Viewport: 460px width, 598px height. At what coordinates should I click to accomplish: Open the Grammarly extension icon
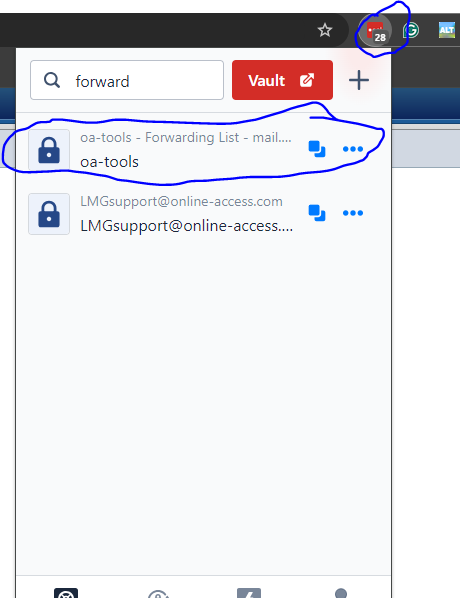pyautogui.click(x=411, y=31)
